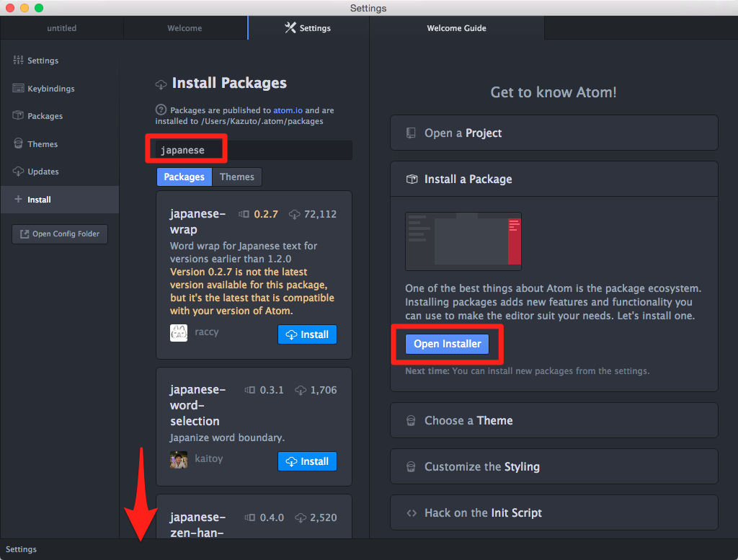Toggle Packages search filter
The image size is (738, 560).
pyautogui.click(x=184, y=177)
